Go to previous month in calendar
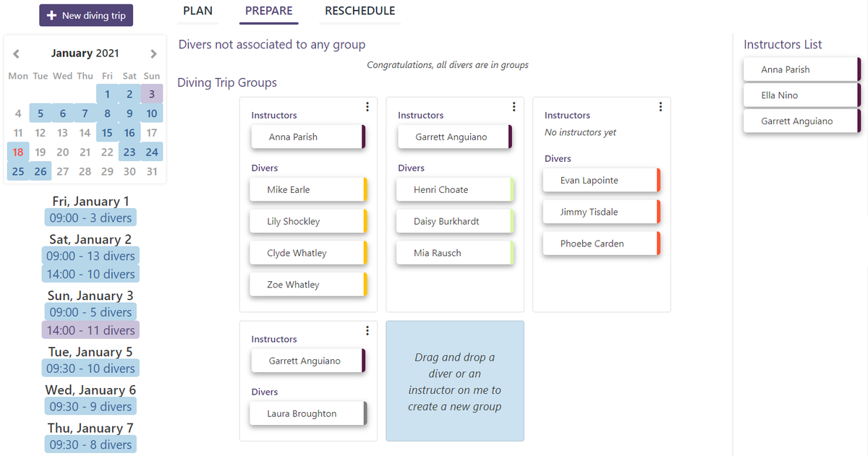 (17, 53)
